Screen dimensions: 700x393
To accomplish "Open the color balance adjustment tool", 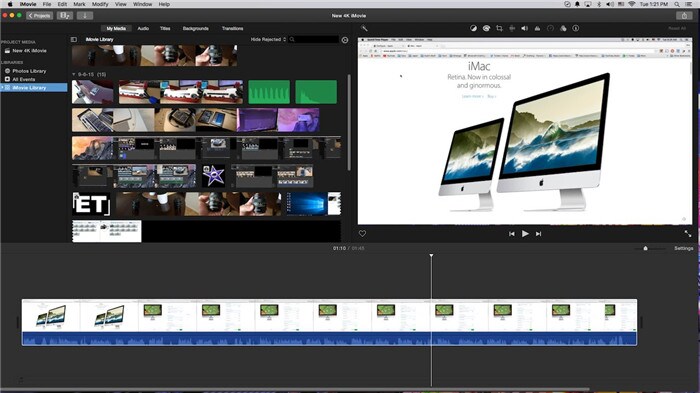I will point(473,28).
